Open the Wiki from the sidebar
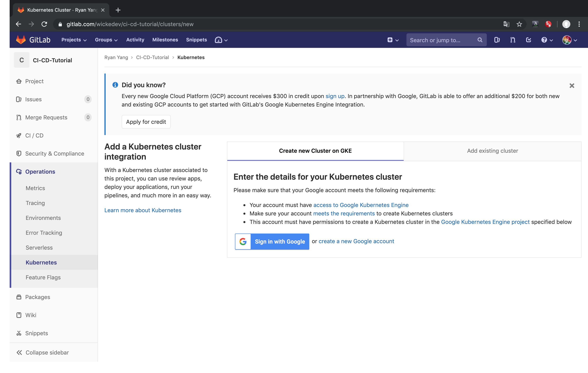Screen dimensions: 588x373 point(31,315)
